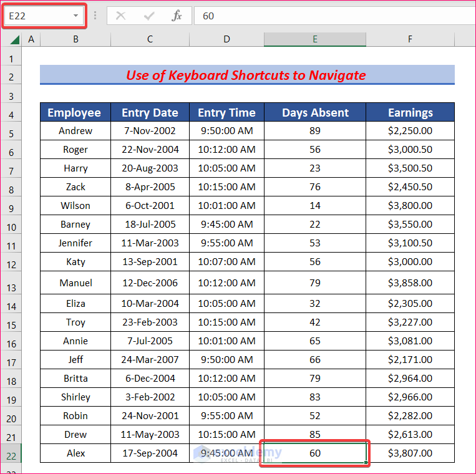This screenshot has height=474, width=476.
Task: Select column E header
Action: 315,39
